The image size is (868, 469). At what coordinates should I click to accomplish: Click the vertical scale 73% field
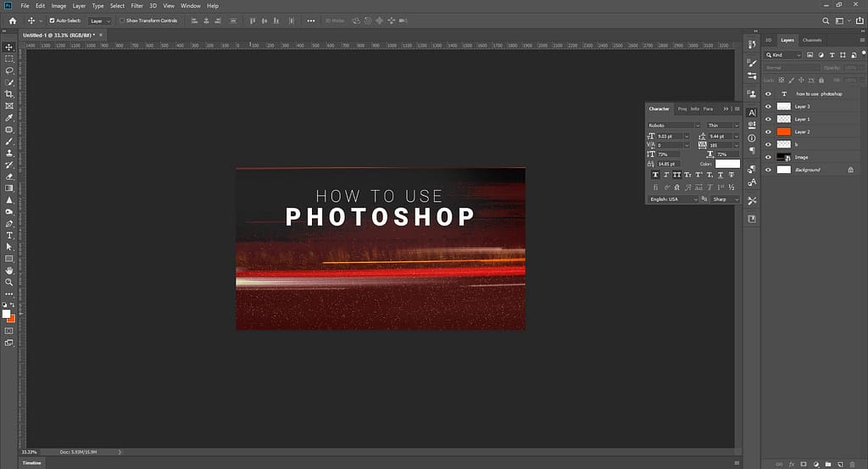pos(668,154)
